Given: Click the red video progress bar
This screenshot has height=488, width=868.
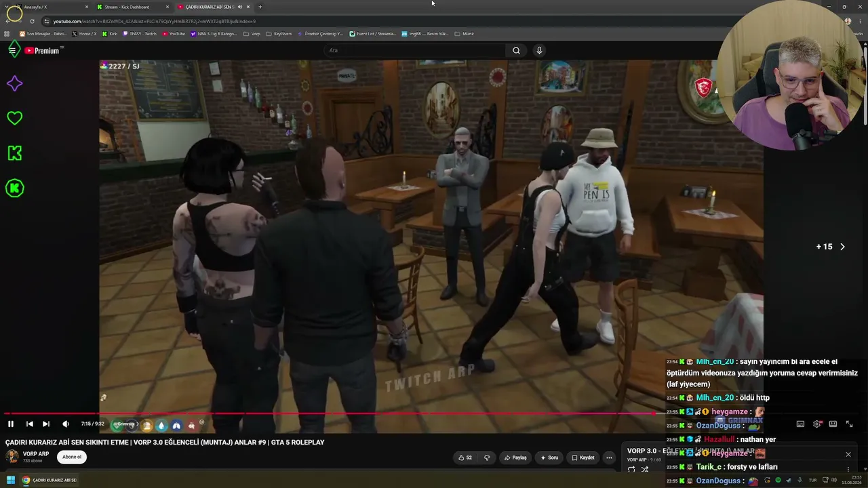Looking at the screenshot, I should (x=330, y=413).
